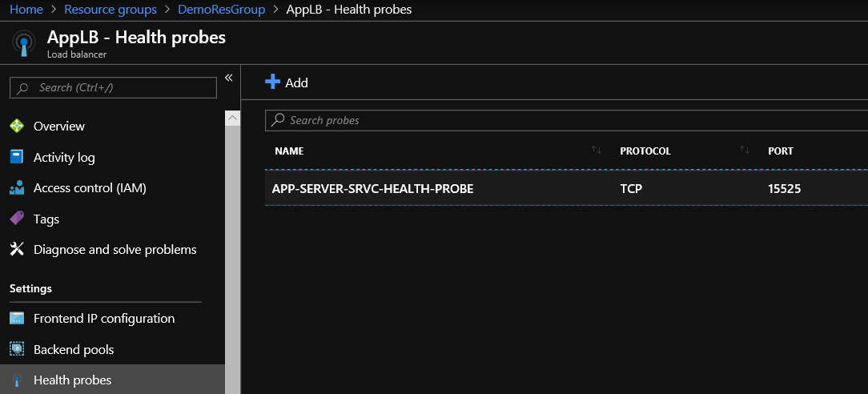
Task: Click the Backend pools icon
Action: click(x=17, y=349)
